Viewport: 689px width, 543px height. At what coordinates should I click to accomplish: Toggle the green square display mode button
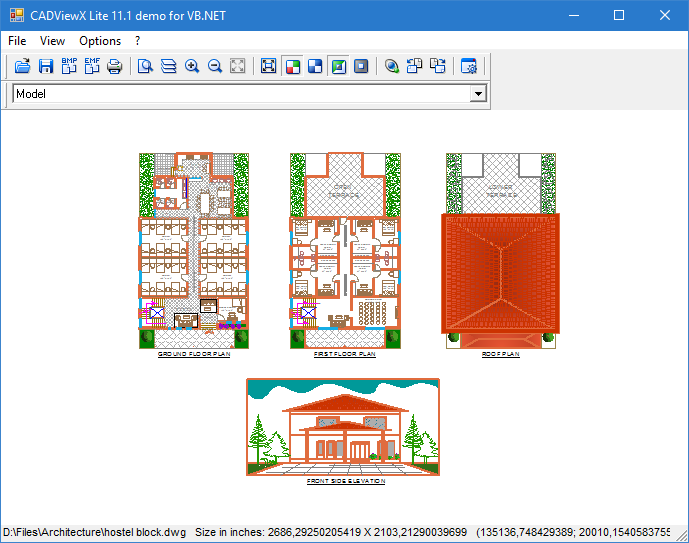tap(338, 66)
